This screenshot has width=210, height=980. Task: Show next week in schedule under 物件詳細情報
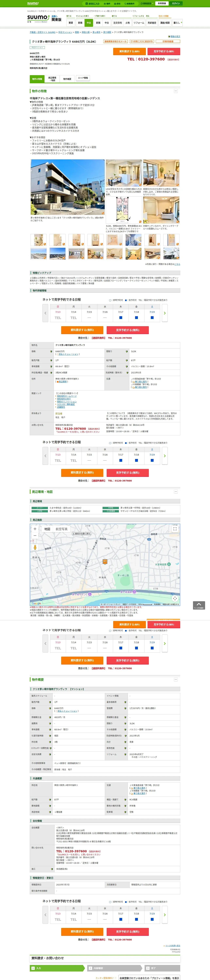[165, 313]
